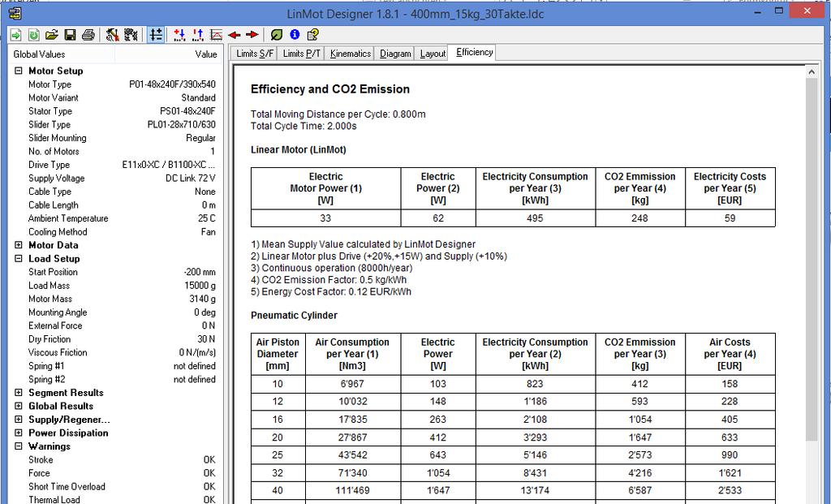The width and height of the screenshot is (831, 504).
Task: Click the red right arrow toolbar icon
Action: pos(252,35)
